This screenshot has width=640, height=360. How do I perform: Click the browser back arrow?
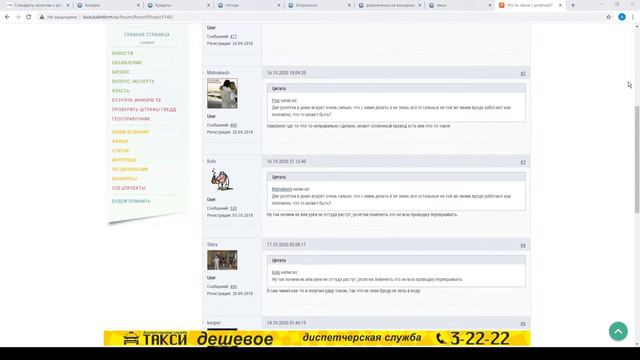coord(7,17)
